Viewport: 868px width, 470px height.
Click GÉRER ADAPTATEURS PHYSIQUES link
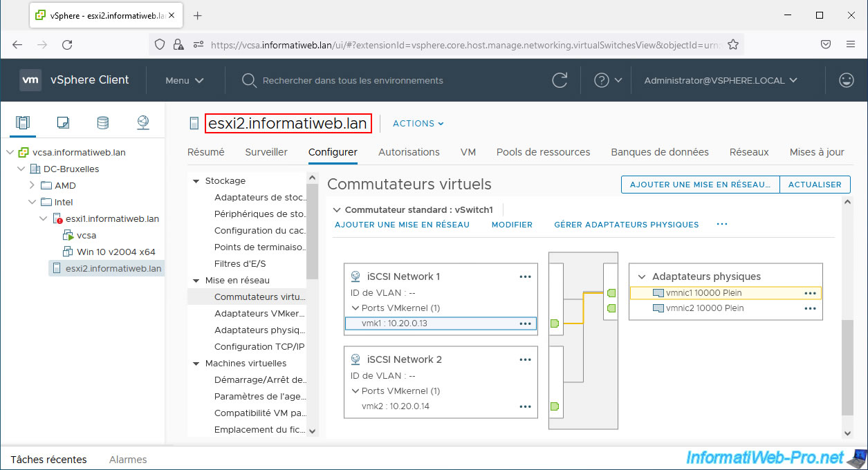626,225
